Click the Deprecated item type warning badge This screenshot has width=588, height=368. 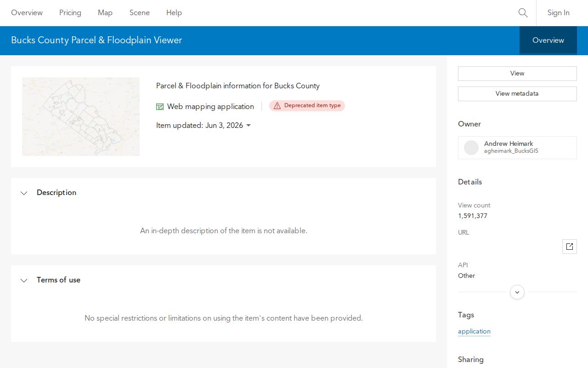(x=307, y=106)
